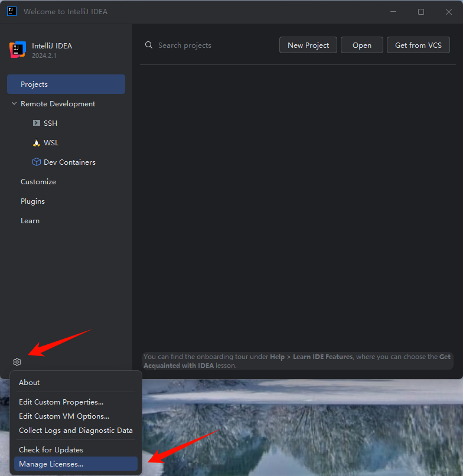
Task: Click the onboarding tour hint text
Action: (297, 361)
